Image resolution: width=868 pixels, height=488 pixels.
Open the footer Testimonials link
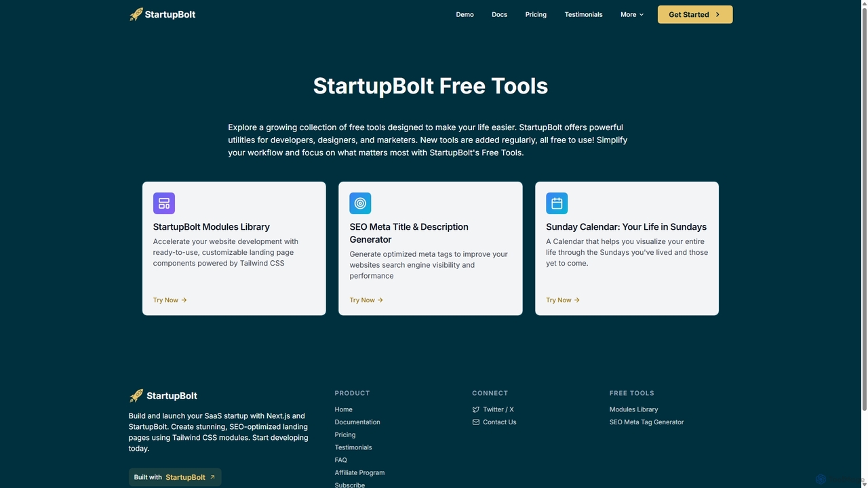click(x=353, y=447)
